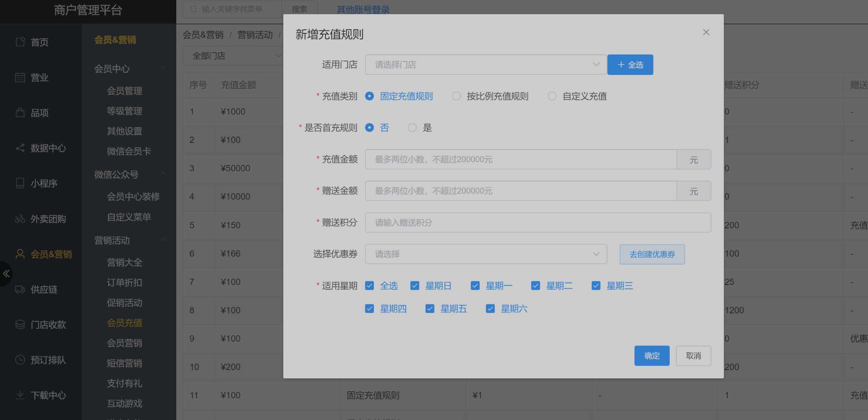Select 是 for 是否首充规则

(x=412, y=128)
